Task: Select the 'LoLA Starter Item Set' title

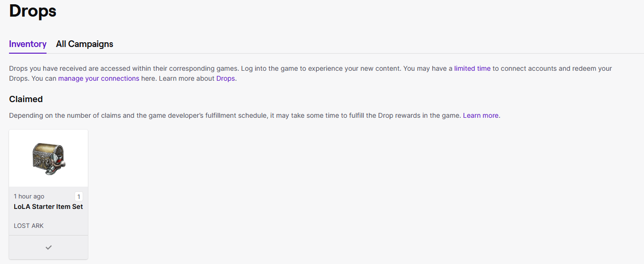Action: tap(48, 207)
